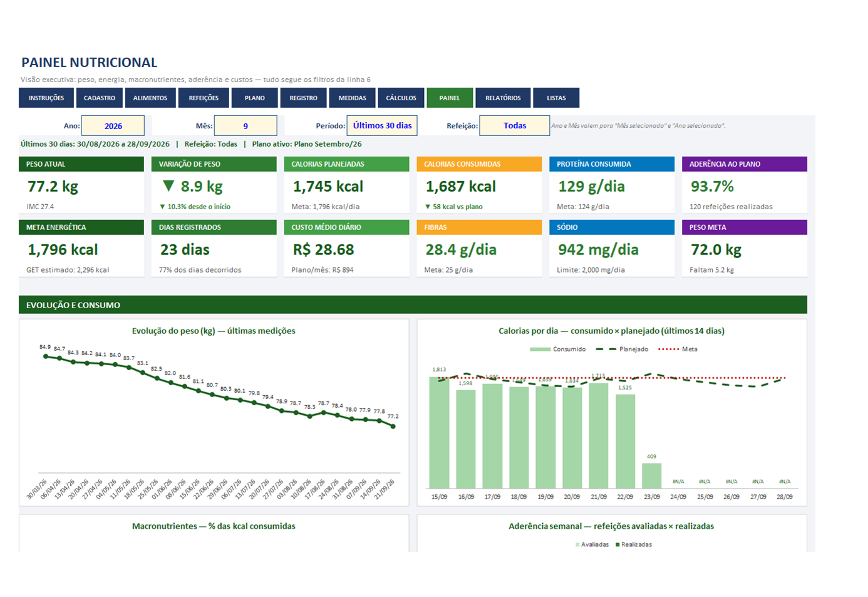The width and height of the screenshot is (868, 597).
Task: Click the 1,745 kcal planned value
Action: coord(328,186)
